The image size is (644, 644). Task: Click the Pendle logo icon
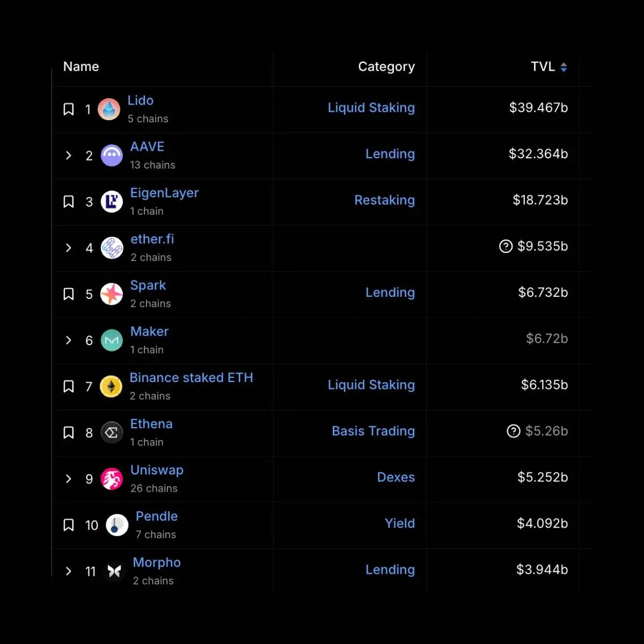[116, 525]
